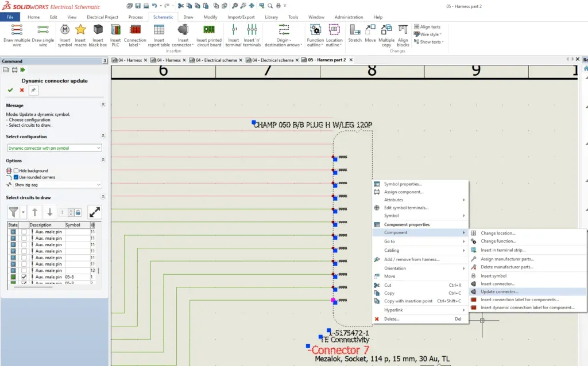
Task: Select Symbol properties... from context menu
Action: pos(420,184)
